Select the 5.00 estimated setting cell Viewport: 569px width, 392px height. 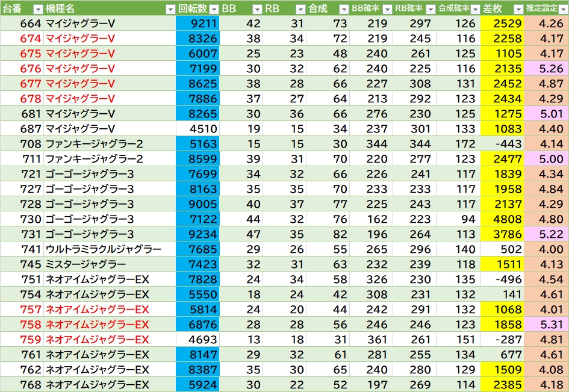547,159
